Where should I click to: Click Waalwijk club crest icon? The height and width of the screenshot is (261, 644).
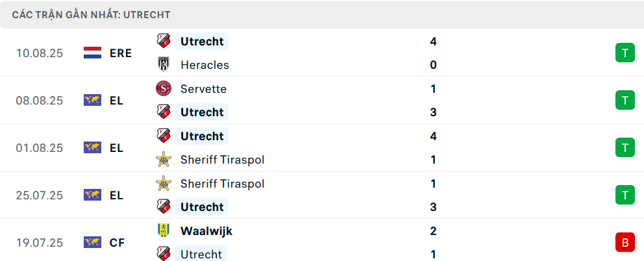163,230
